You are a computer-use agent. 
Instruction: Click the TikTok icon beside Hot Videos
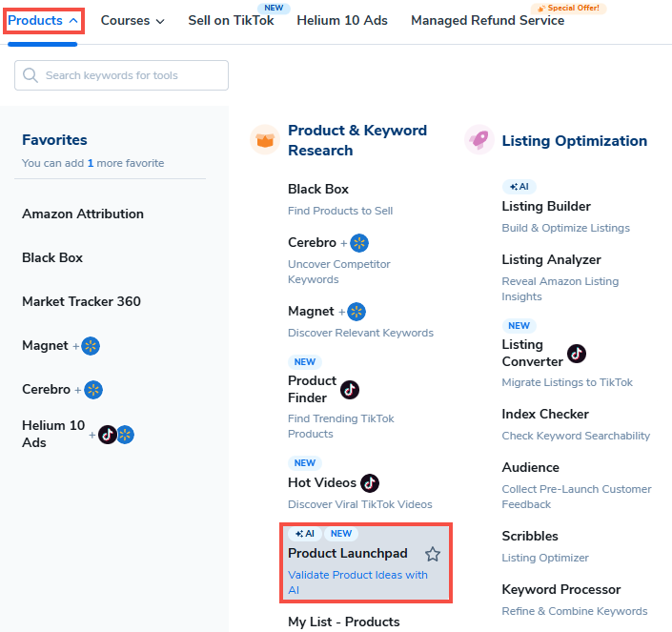pyautogui.click(x=370, y=482)
